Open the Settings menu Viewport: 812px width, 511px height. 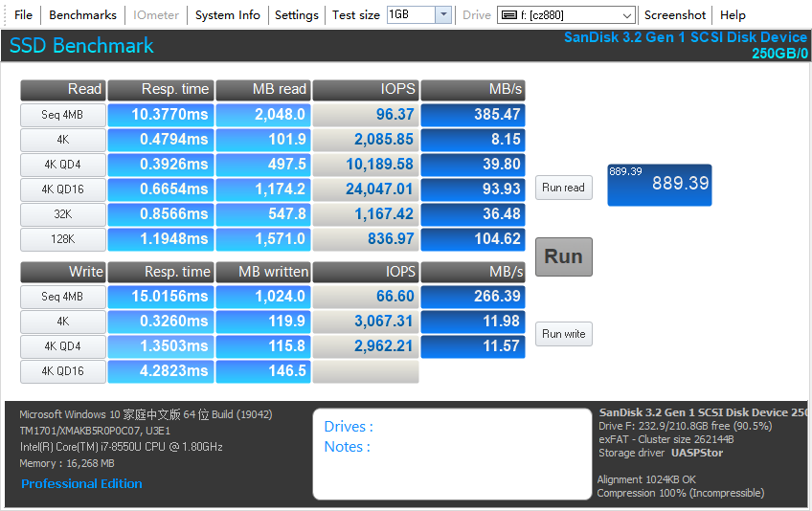point(296,15)
